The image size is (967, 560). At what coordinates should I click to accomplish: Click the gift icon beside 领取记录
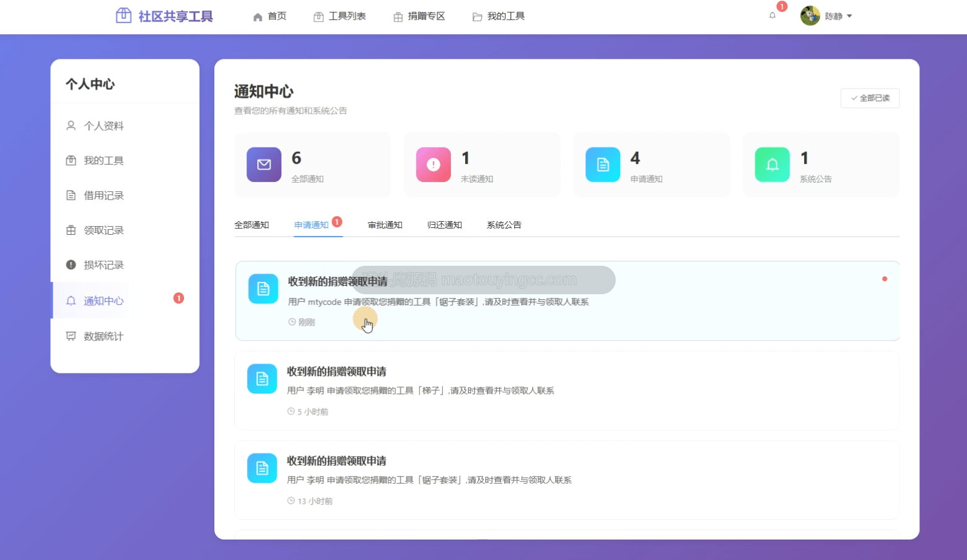(71, 230)
